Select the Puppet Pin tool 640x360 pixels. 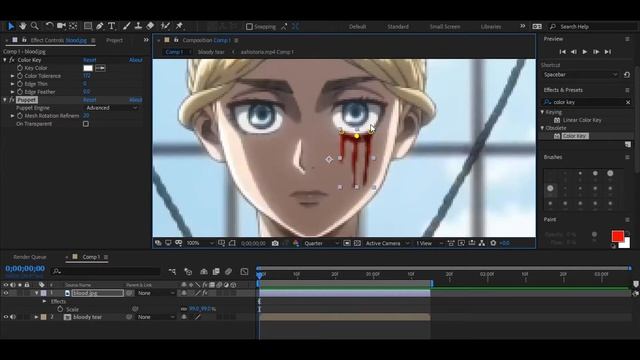179,26
